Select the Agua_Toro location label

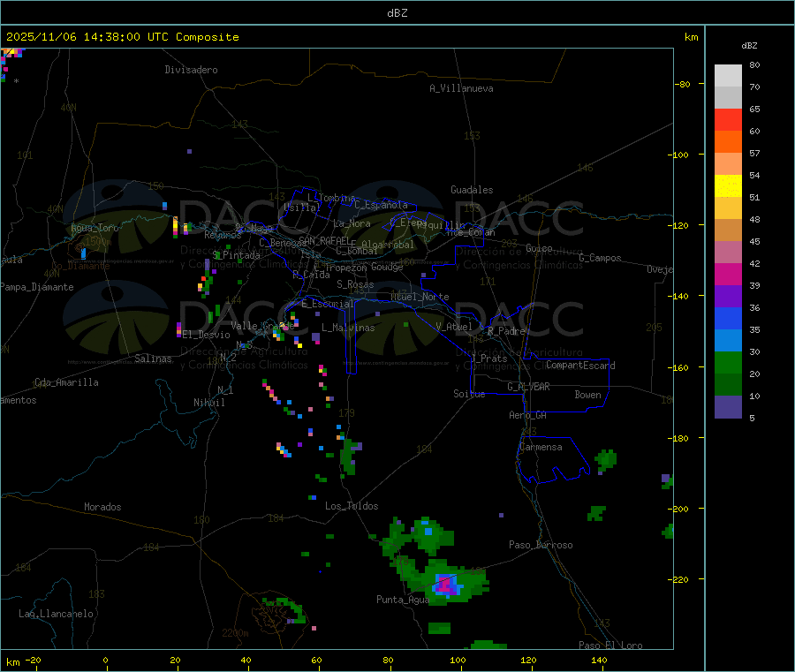click(x=95, y=228)
